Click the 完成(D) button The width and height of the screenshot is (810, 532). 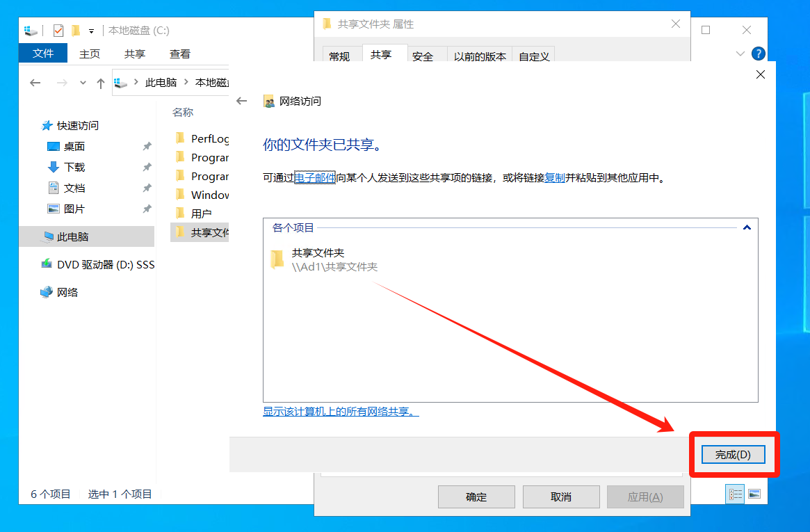733,455
